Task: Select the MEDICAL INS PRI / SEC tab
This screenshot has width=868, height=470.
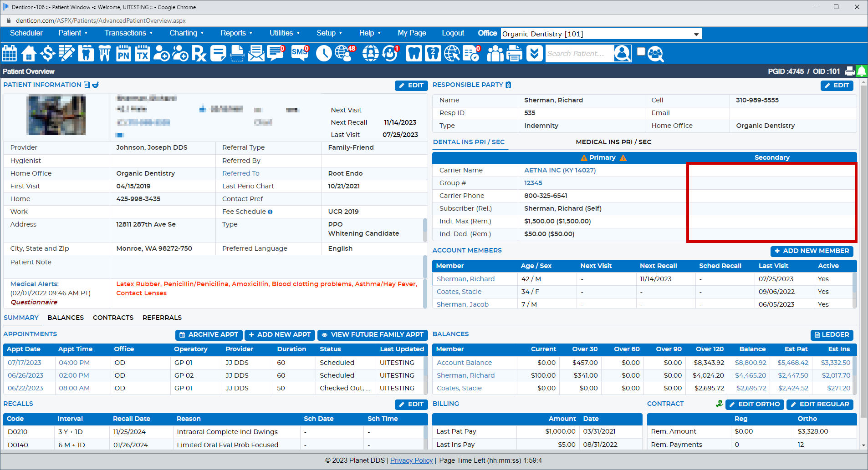Action: [613, 142]
